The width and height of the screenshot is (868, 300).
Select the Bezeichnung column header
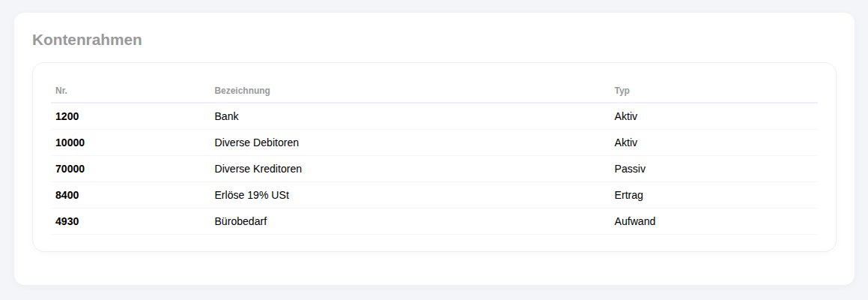[x=242, y=91]
